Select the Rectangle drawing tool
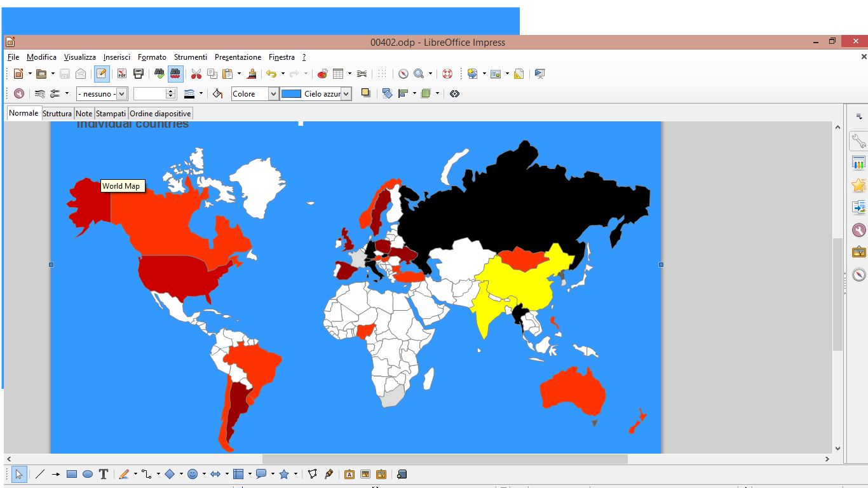The image size is (868, 488). pos(72,474)
